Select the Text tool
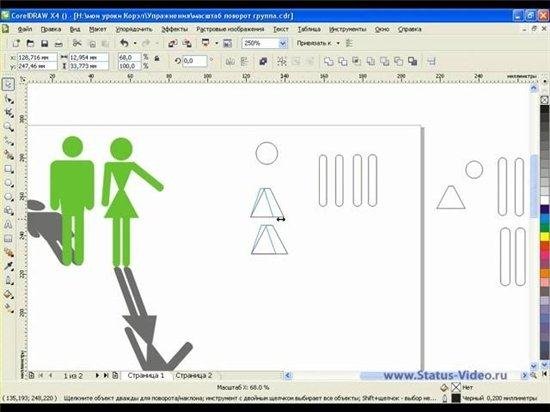 8,224
